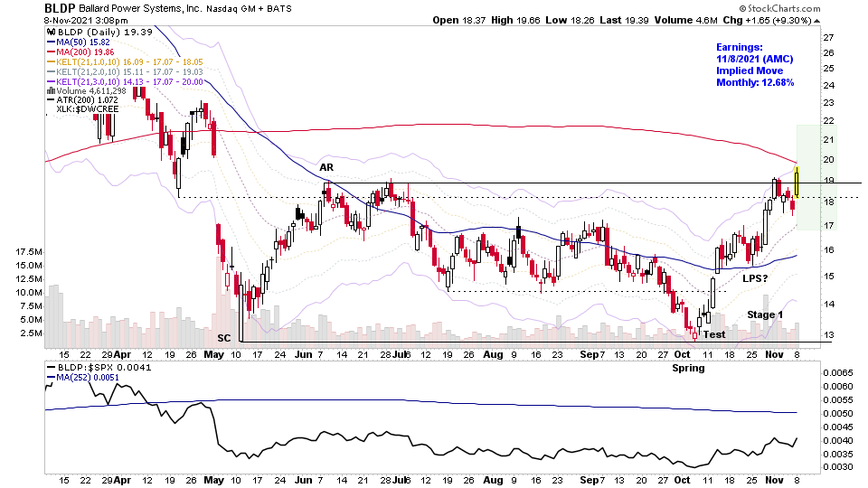Click the yellow-highlighted latest candlestick
This screenshot has width=868, height=488.
pos(797,182)
